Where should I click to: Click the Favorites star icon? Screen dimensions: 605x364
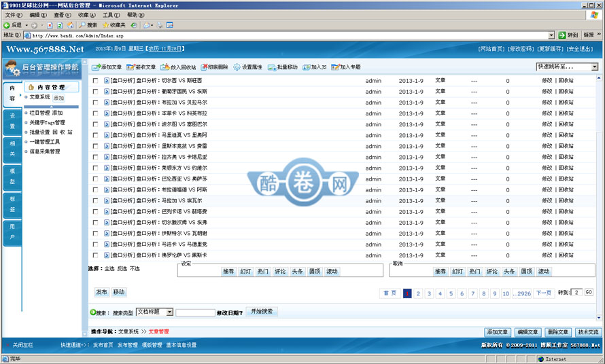pyautogui.click(x=105, y=25)
